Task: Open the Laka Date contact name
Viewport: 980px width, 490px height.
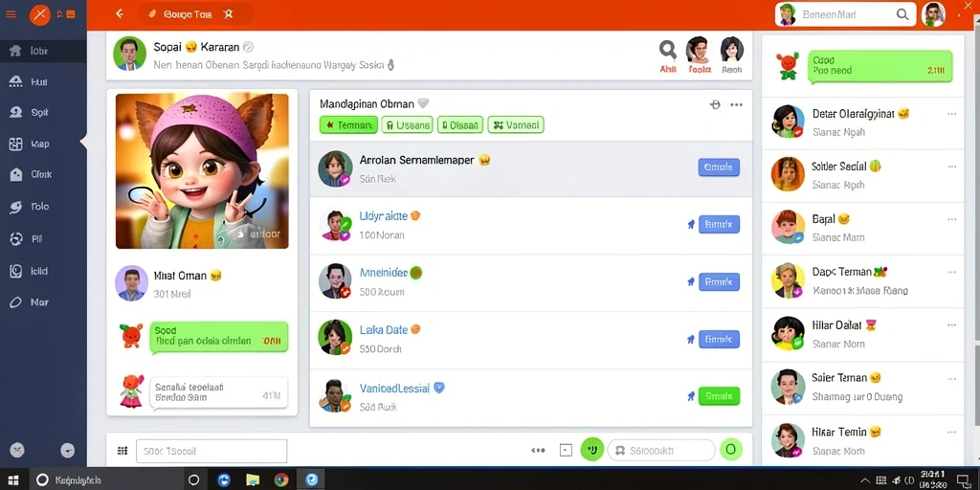Action: point(384,330)
